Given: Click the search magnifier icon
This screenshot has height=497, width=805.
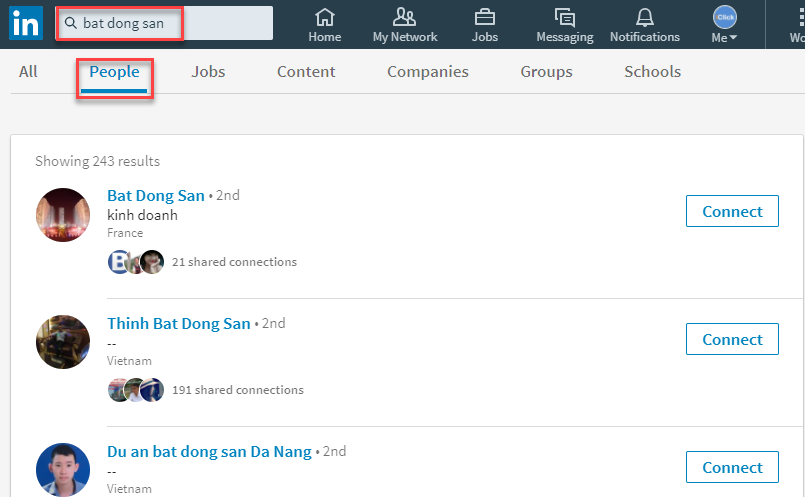Looking at the screenshot, I should (x=71, y=23).
